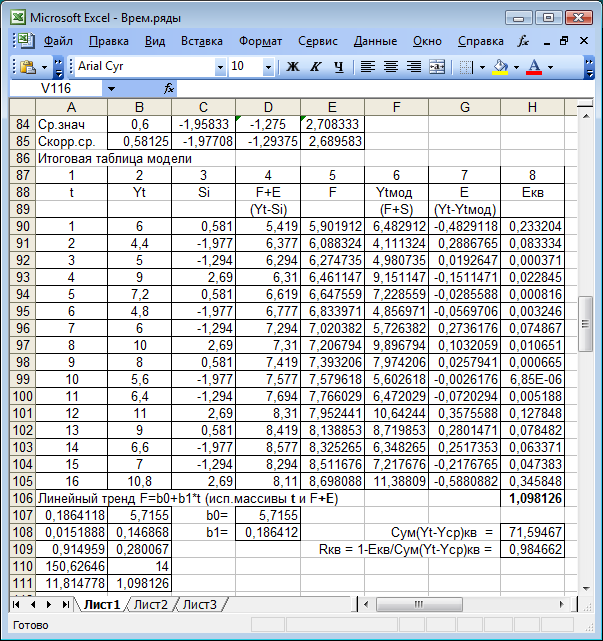Toggle Bold formatting (Ж)

click(x=292, y=67)
